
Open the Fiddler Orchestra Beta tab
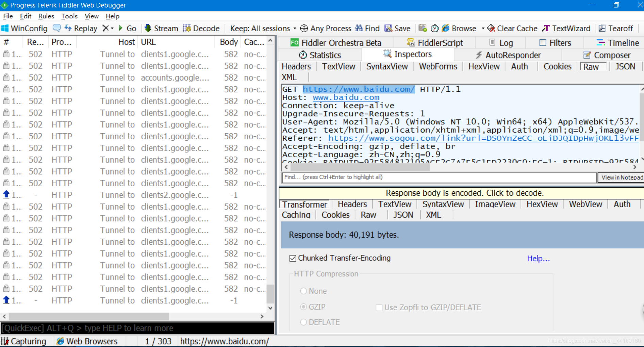tap(336, 43)
